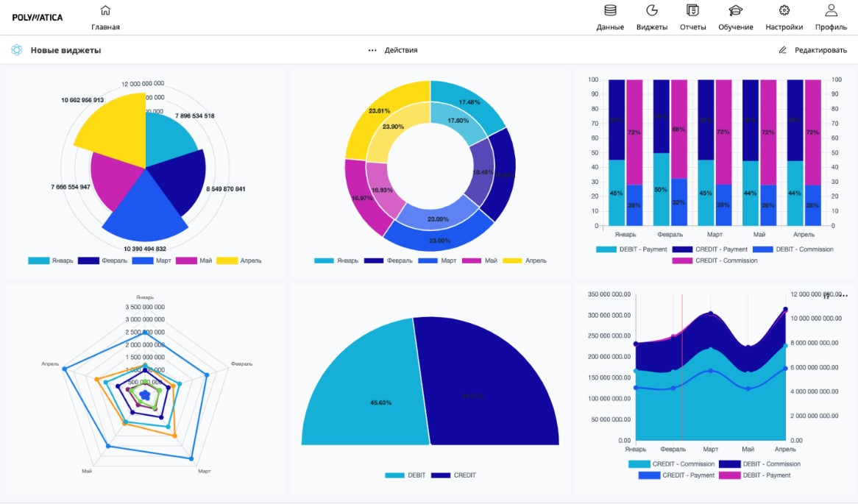Click DEBIT - Payment swatch in bar chart legend
858x504 pixels.
(606, 249)
